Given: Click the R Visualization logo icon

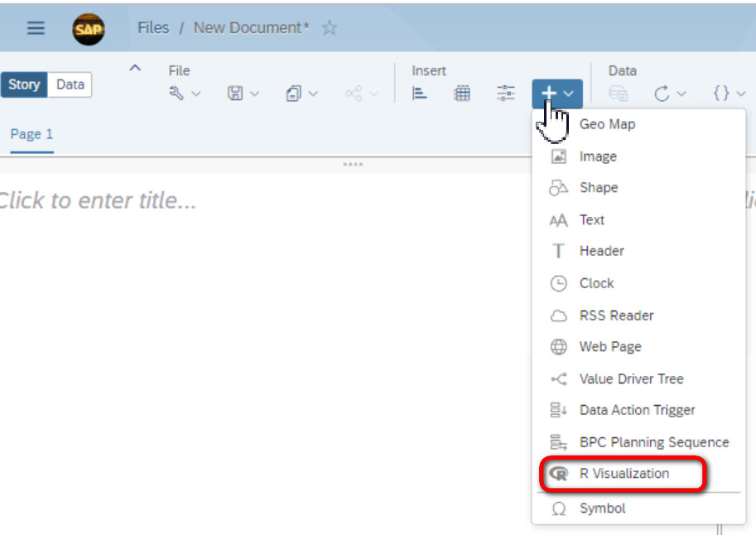Looking at the screenshot, I should (x=559, y=474).
